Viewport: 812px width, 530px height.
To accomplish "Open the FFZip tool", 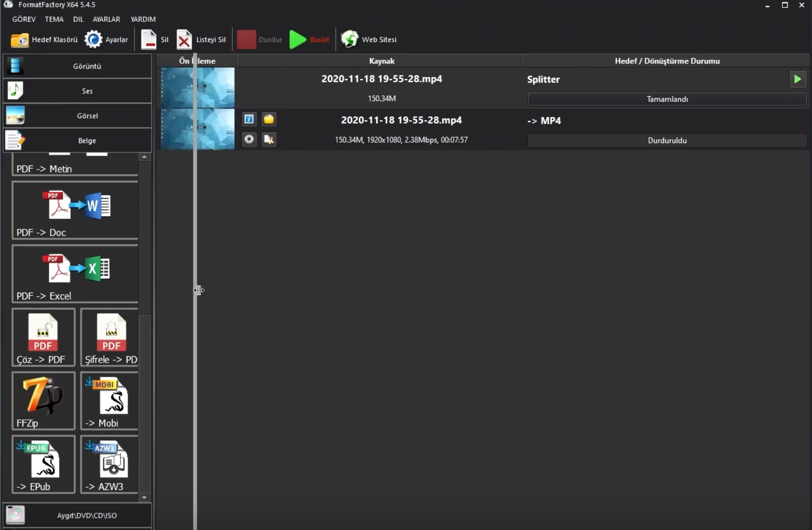I will pyautogui.click(x=43, y=401).
